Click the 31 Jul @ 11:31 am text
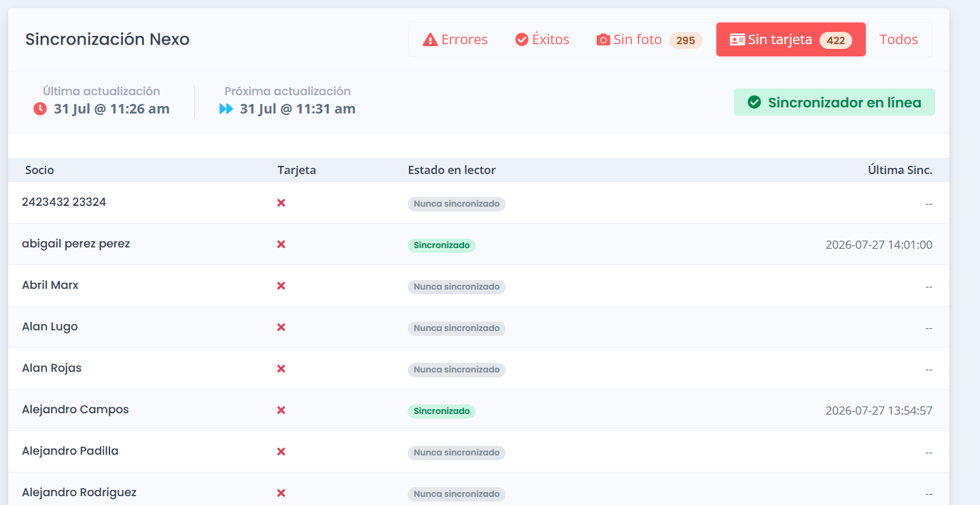This screenshot has width=980, height=505. [x=298, y=109]
